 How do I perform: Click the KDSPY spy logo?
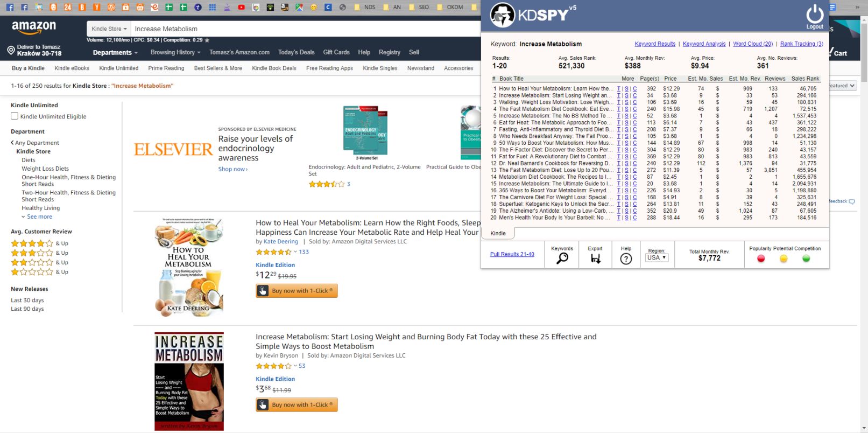click(503, 15)
